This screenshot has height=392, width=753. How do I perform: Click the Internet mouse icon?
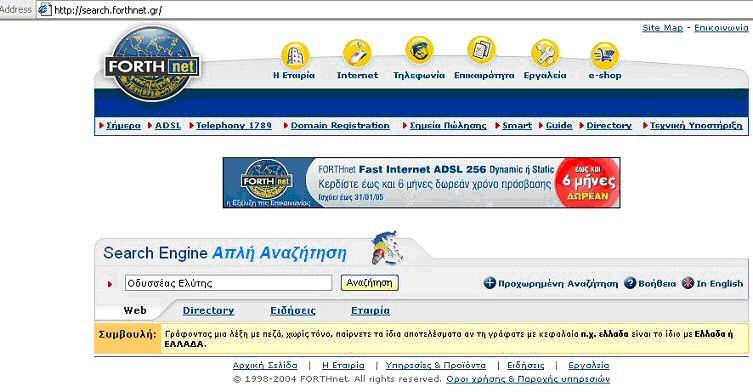(x=357, y=53)
